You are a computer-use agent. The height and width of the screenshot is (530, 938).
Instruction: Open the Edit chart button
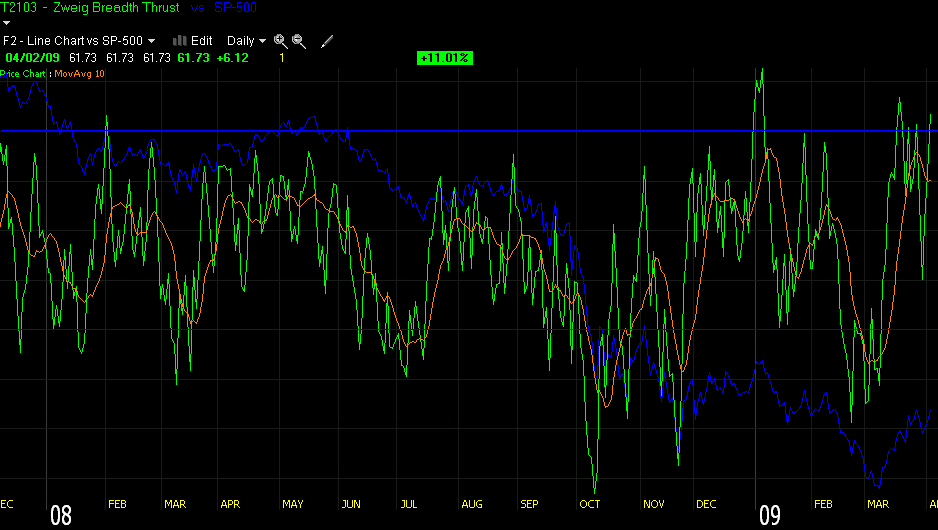pos(202,41)
